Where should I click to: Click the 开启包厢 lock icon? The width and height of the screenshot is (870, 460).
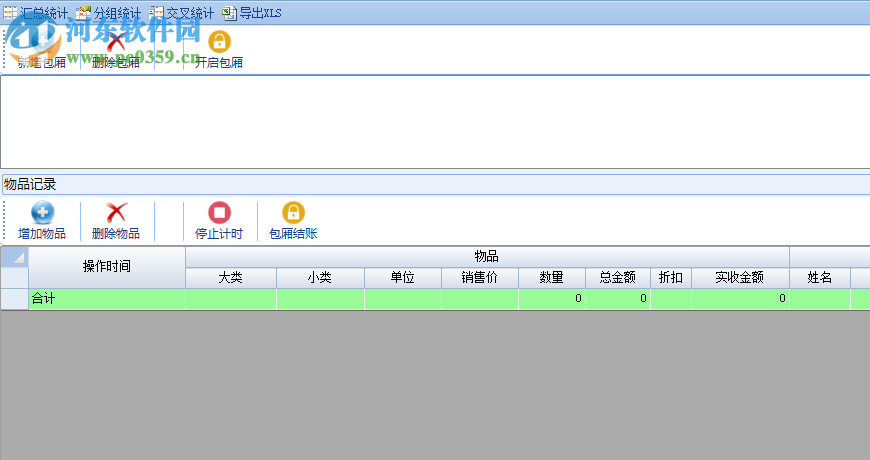219,42
